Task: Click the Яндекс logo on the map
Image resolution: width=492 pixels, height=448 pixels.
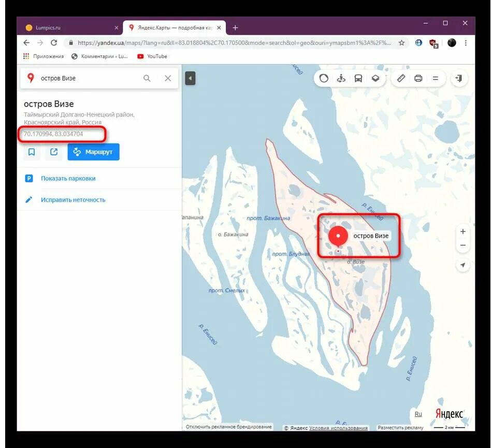Action: [450, 414]
